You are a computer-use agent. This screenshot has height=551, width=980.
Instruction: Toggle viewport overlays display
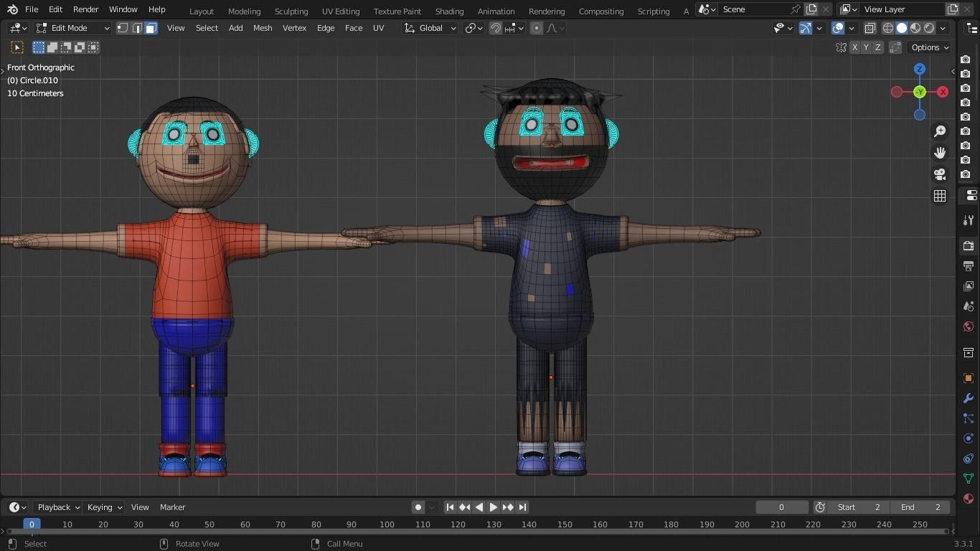click(838, 28)
